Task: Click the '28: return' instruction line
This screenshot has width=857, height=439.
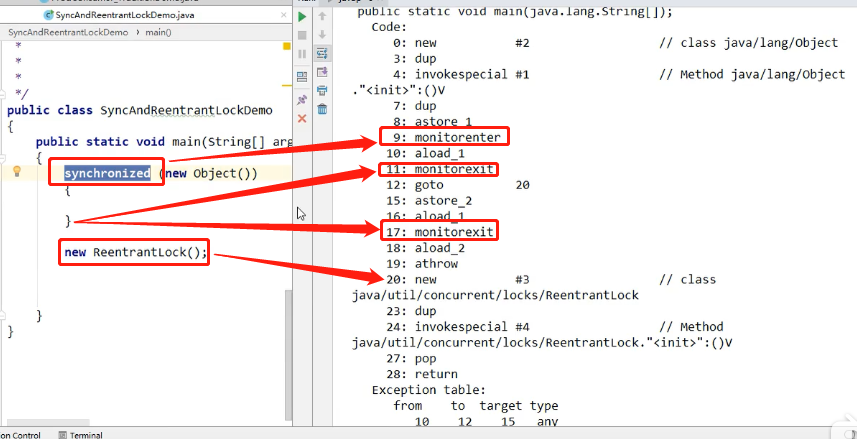Action: click(421, 374)
